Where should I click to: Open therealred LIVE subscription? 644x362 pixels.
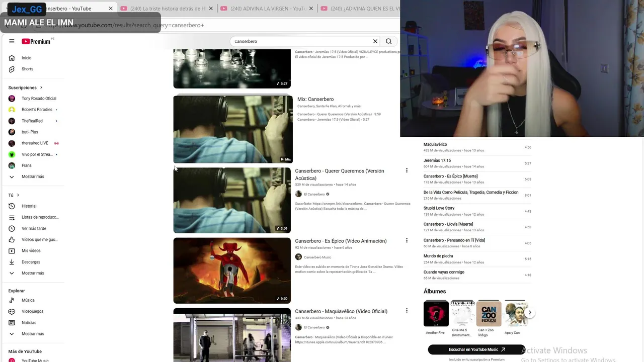35,143
